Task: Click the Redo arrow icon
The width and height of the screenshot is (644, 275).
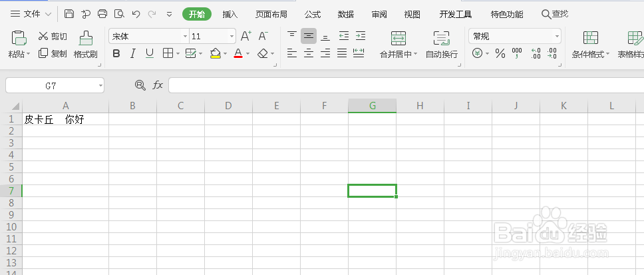Action: click(152, 14)
